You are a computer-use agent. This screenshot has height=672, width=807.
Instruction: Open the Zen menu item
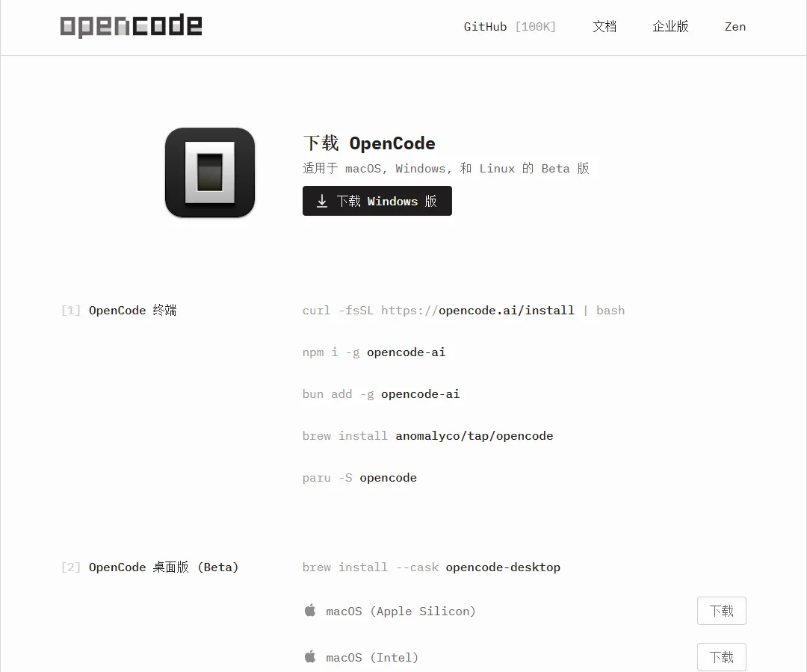click(735, 27)
